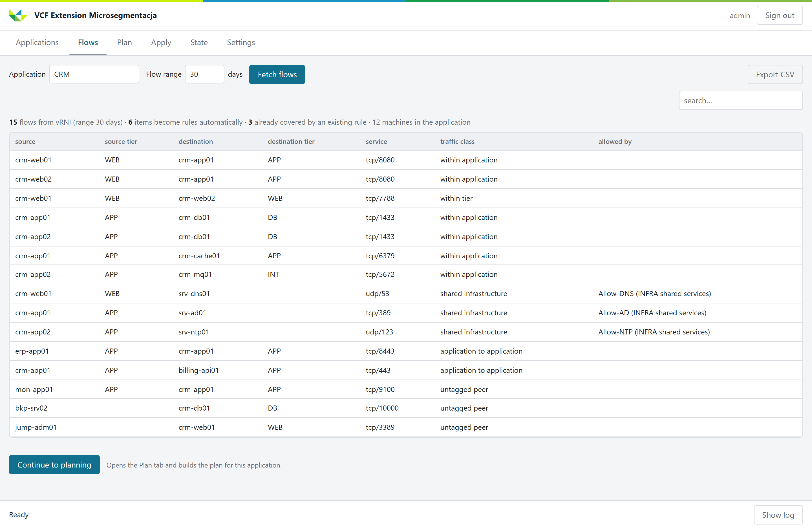Image resolution: width=812 pixels, height=529 pixels.
Task: Open the Plan tab
Action: 125,42
